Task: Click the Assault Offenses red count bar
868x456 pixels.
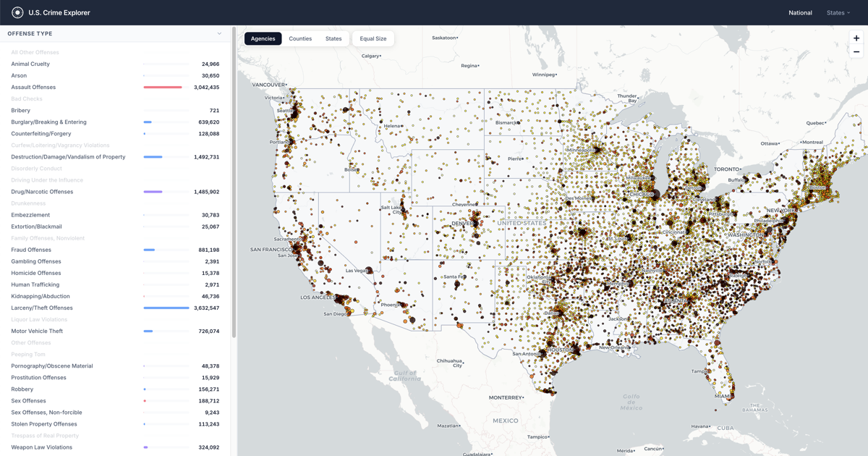Action: coord(163,87)
